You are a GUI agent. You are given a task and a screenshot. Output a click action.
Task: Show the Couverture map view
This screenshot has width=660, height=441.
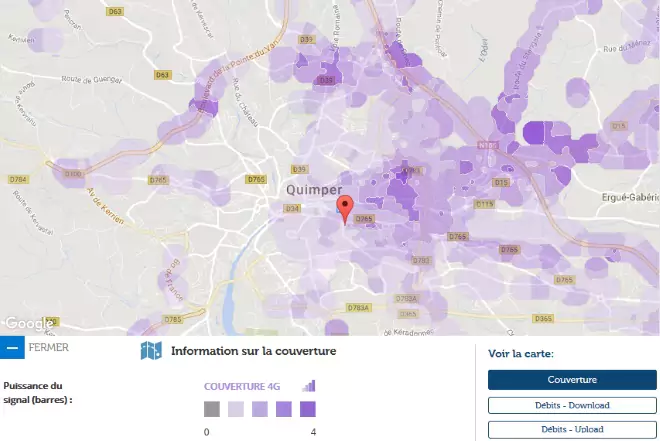tap(572, 380)
